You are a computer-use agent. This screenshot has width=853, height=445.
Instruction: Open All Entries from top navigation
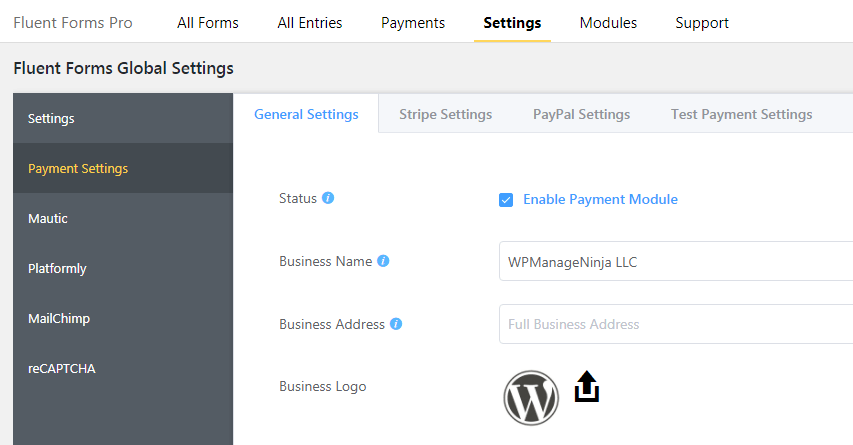pyautogui.click(x=310, y=23)
